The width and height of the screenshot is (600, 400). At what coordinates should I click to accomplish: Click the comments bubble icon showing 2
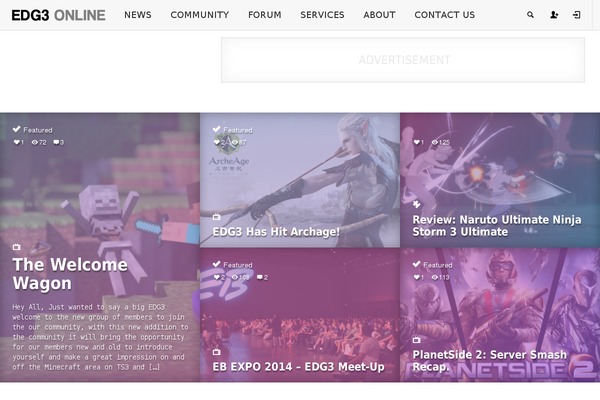(260, 277)
